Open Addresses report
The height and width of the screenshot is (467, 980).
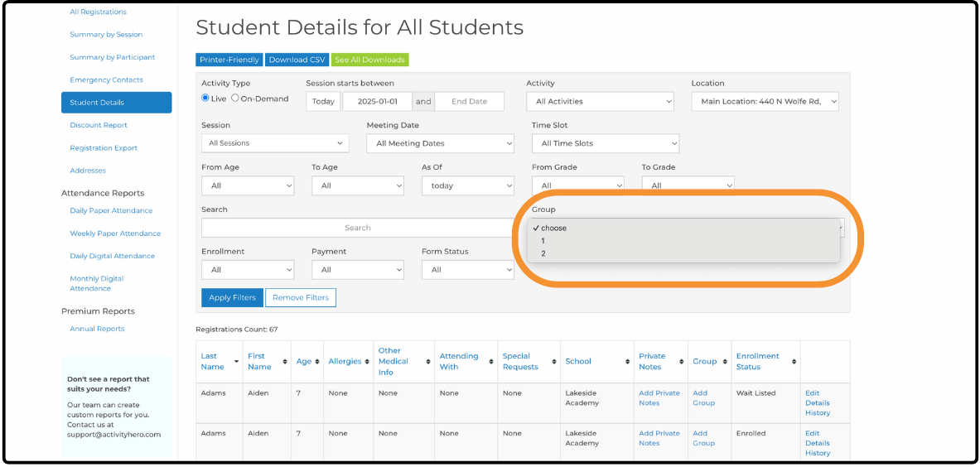(x=88, y=171)
